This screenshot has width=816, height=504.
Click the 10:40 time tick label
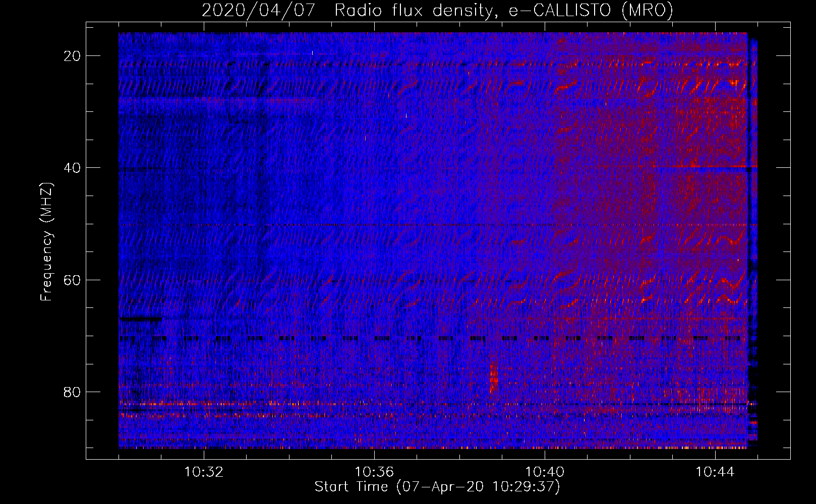tap(545, 472)
